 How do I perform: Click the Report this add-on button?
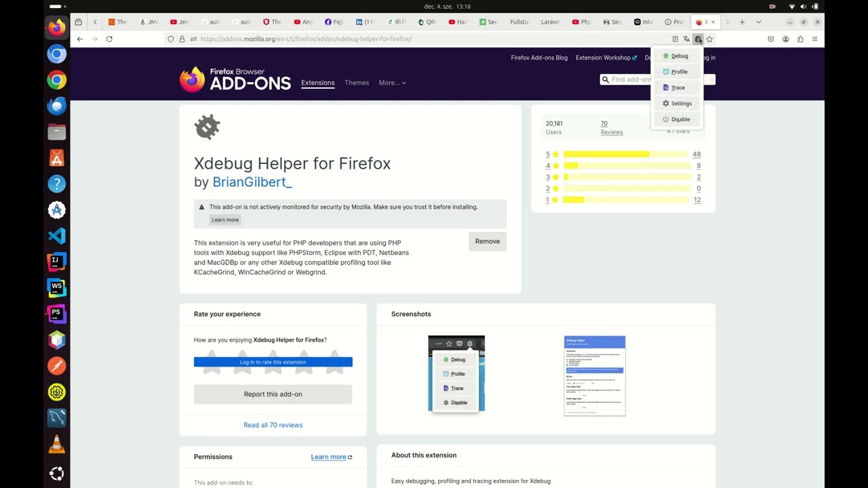coord(273,394)
